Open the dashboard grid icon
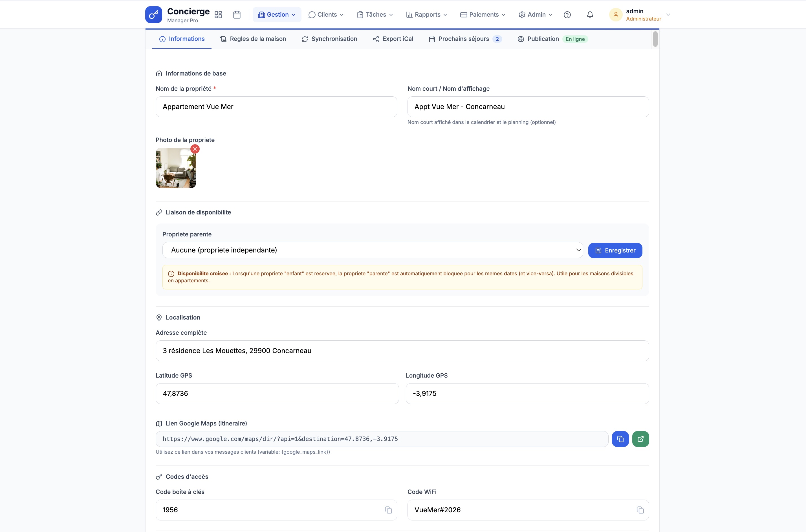806x532 pixels. [218, 15]
